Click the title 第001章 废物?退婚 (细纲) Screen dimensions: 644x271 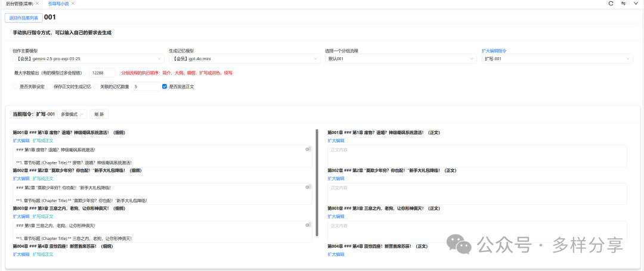69,132
